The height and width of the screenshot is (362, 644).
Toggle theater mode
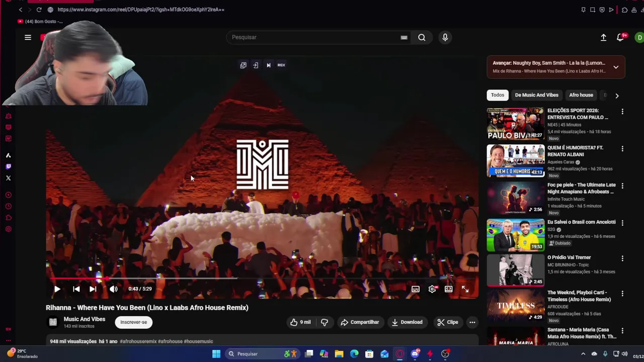(449, 289)
